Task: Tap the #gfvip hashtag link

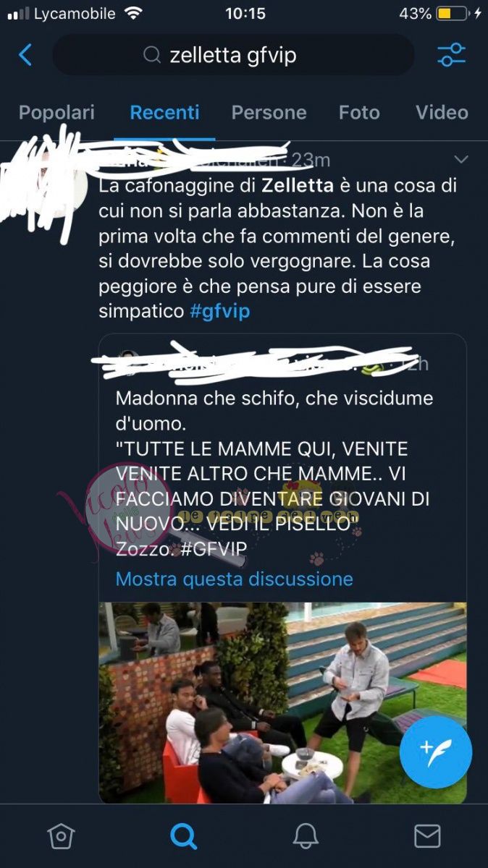Action: [x=219, y=312]
